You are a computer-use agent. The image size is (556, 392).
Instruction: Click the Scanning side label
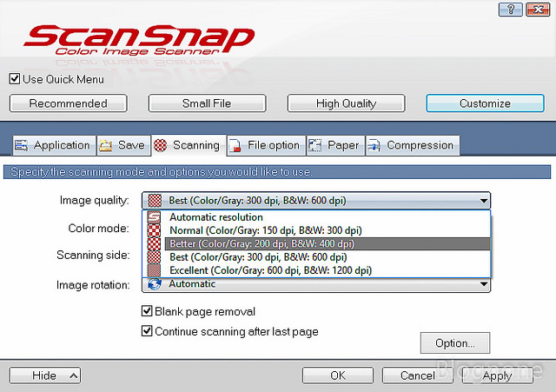click(x=93, y=255)
